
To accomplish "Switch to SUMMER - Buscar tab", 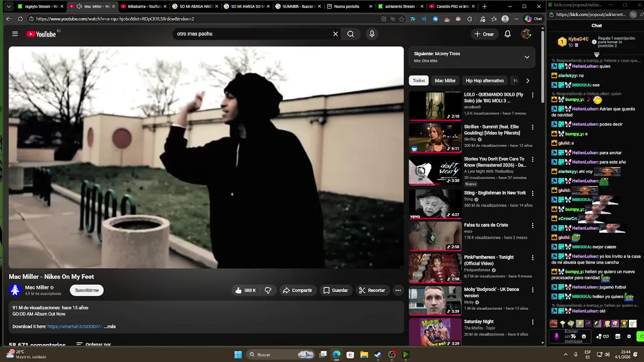I will pyautogui.click(x=298, y=7).
